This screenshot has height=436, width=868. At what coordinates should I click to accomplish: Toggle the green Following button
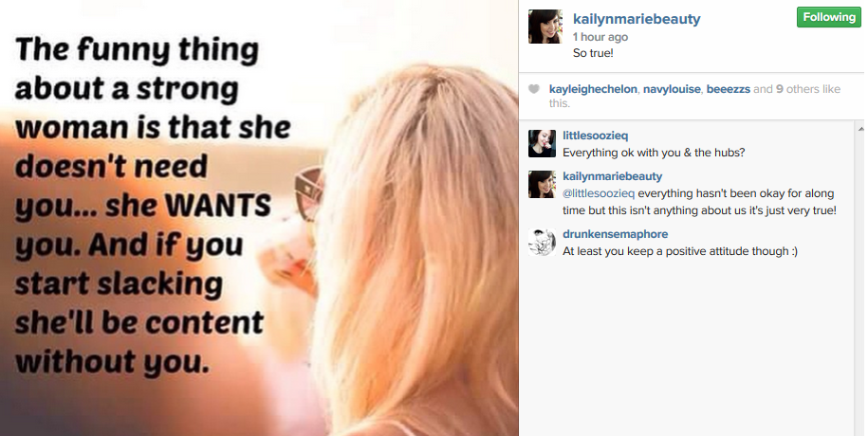[829, 17]
